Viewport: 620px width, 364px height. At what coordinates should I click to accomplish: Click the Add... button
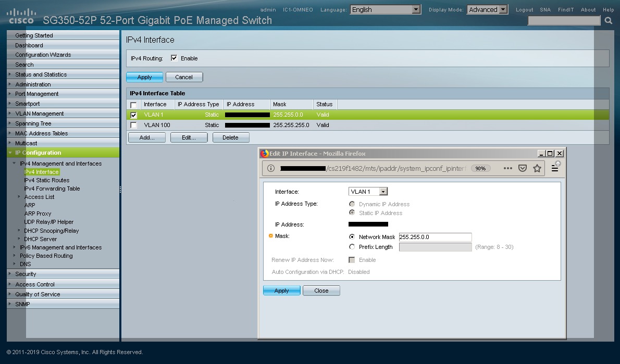pos(147,137)
